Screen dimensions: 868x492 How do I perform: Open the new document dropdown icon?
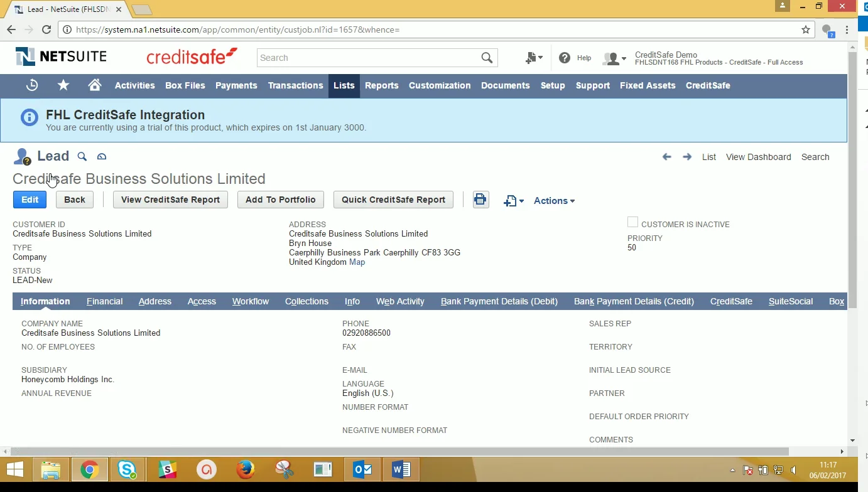[x=514, y=201]
